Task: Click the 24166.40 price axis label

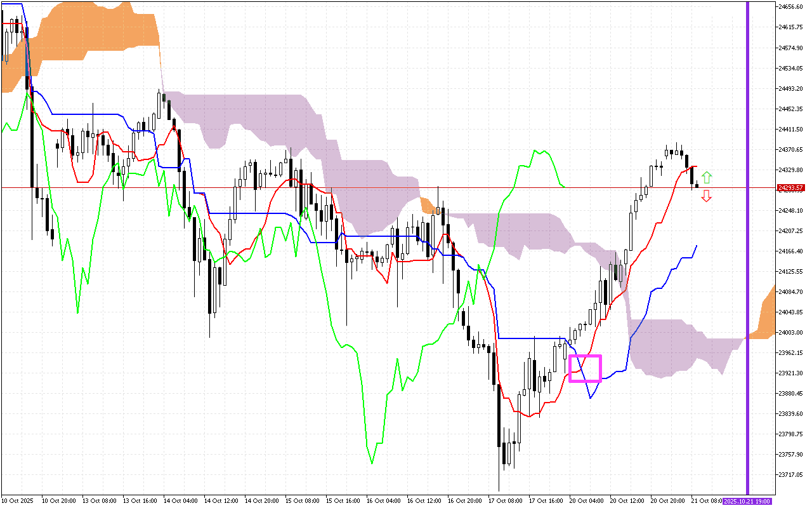Action: [790, 251]
